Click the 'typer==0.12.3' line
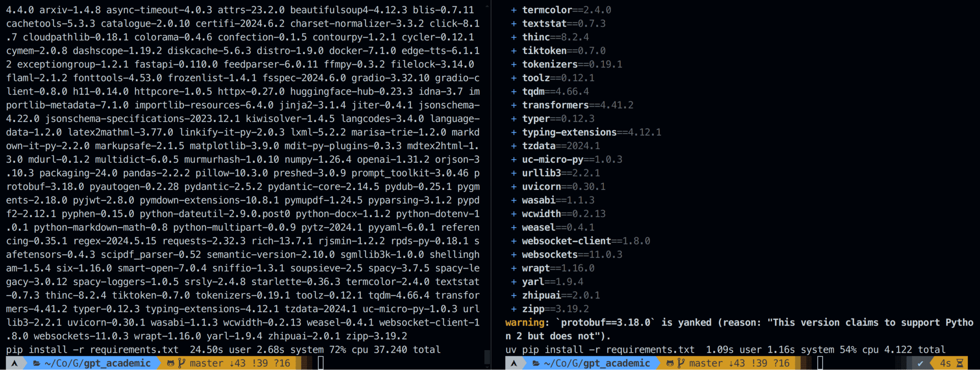The image size is (980, 370). click(x=553, y=118)
